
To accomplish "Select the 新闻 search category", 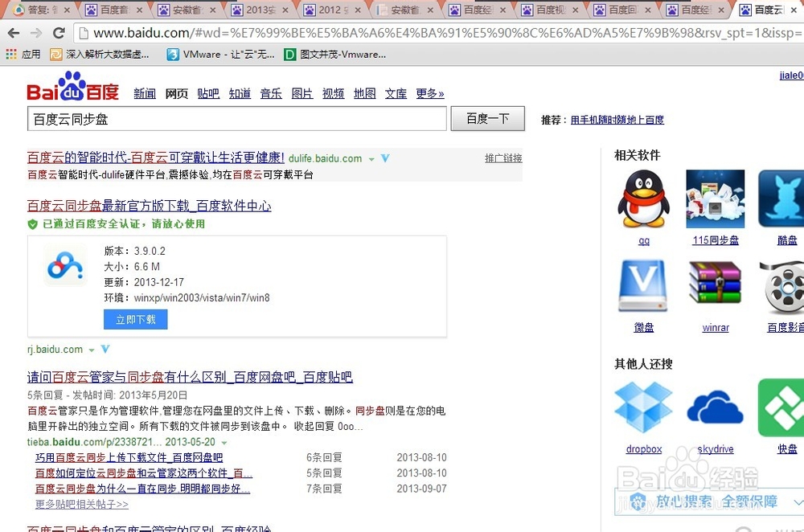I will [145, 93].
